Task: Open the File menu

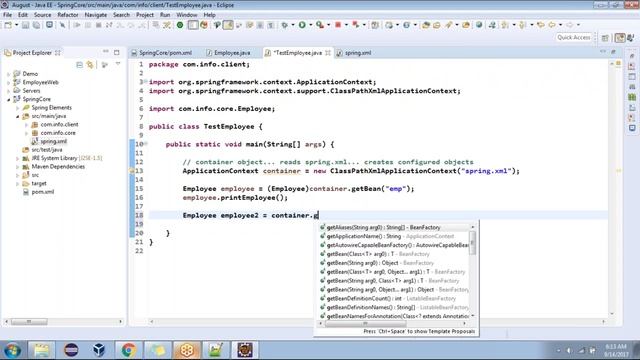Action: pos(7,15)
